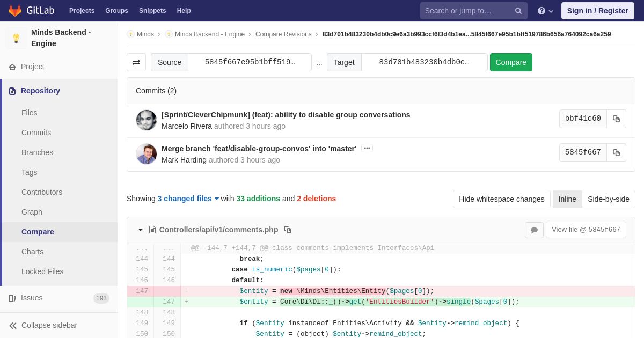
Task: Toggle comments for comments.php file
Action: point(534,230)
